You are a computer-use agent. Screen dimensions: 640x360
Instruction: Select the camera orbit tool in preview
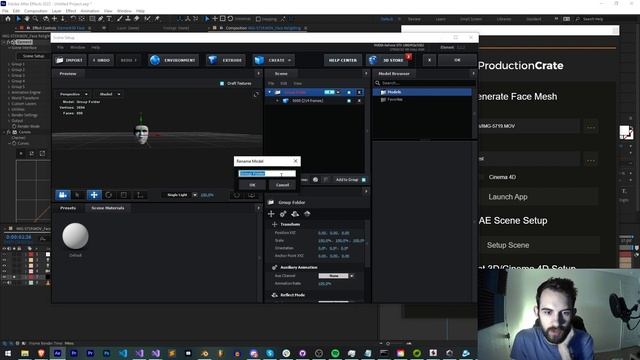(63, 195)
